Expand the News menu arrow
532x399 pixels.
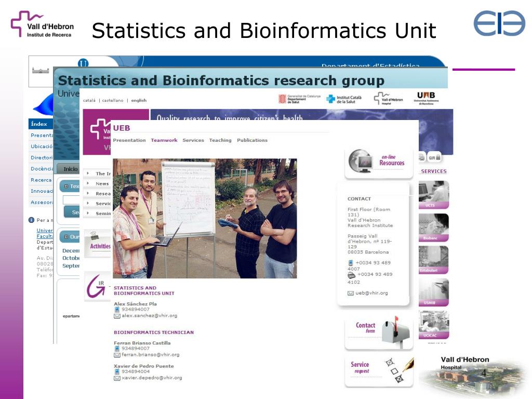click(87, 183)
